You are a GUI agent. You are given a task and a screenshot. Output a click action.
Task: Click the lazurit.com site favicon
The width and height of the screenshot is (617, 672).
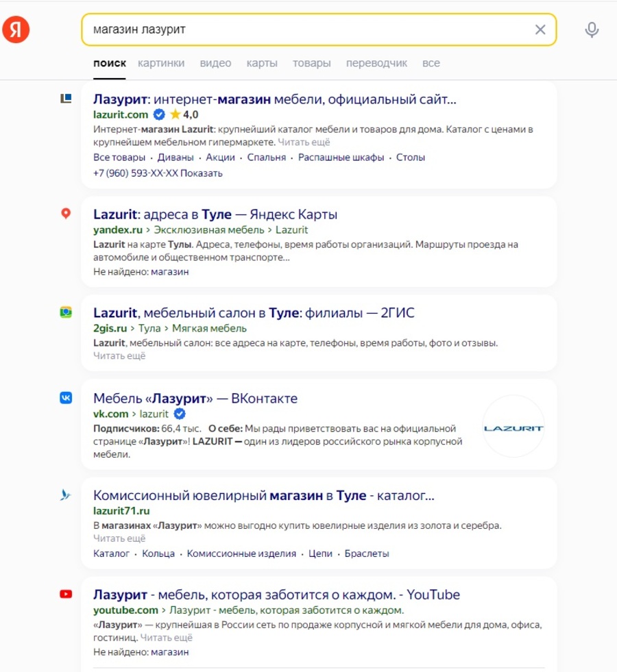[66, 99]
